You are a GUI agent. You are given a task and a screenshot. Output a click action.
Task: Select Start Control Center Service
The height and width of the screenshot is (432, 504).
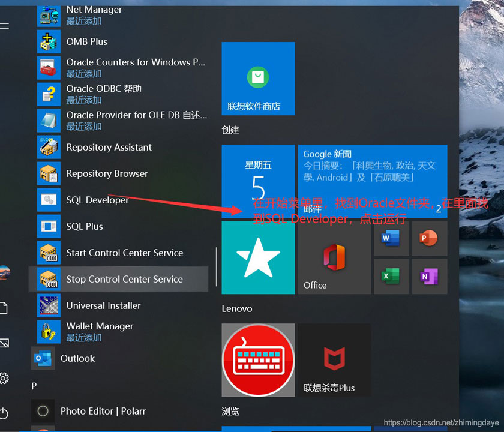click(x=124, y=253)
